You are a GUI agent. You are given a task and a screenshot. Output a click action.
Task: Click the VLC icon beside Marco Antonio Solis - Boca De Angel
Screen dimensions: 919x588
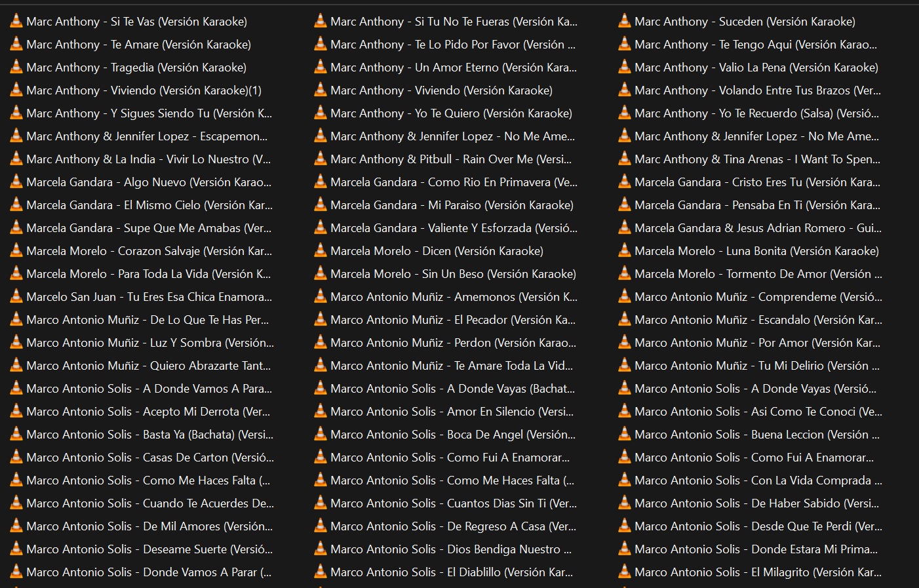(321, 434)
